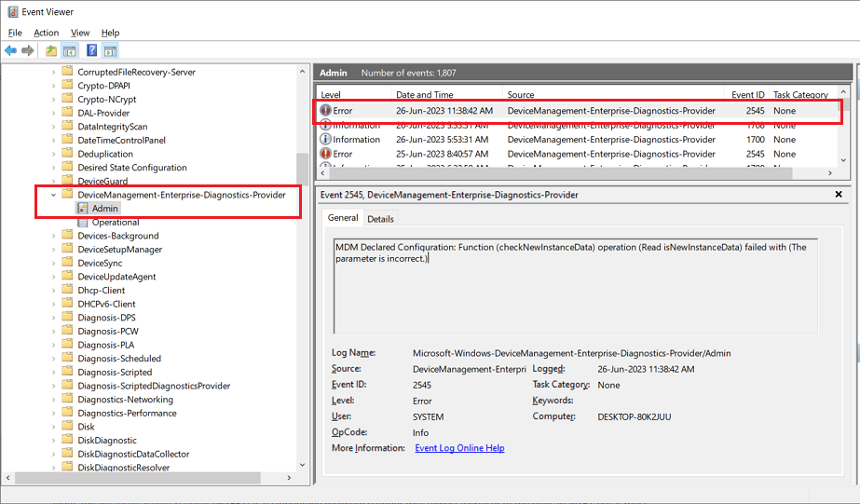Click the Forward arrow toolbar icon
Screen dimensions: 860x504
coord(27,51)
